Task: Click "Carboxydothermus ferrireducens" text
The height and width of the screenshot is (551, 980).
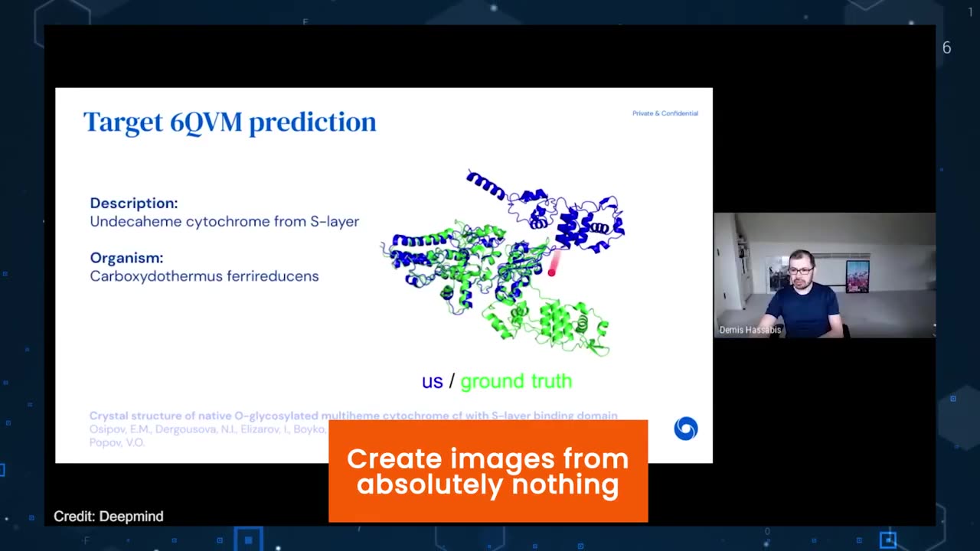Action: (204, 276)
